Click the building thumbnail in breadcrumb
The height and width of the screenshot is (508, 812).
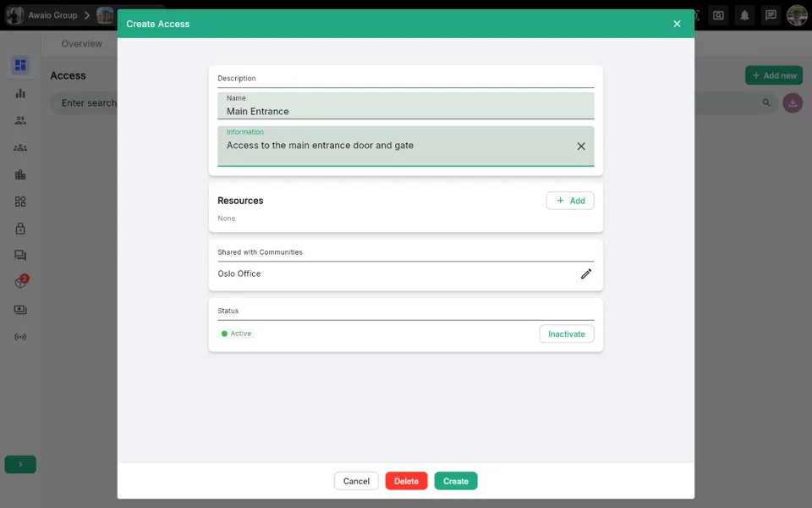(x=105, y=15)
